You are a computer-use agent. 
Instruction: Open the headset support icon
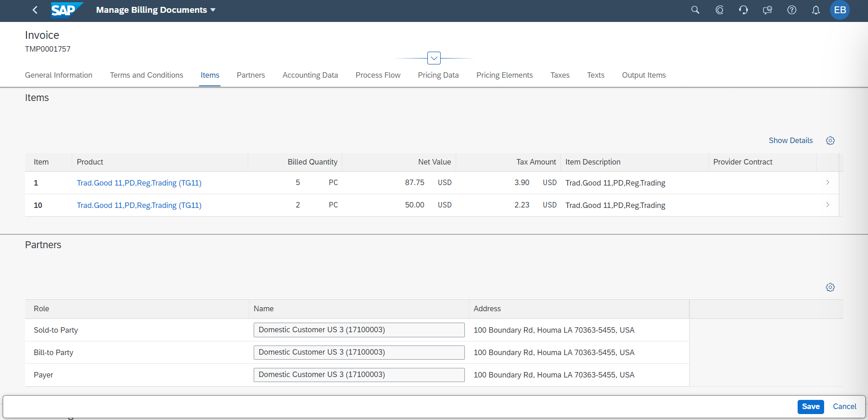743,10
